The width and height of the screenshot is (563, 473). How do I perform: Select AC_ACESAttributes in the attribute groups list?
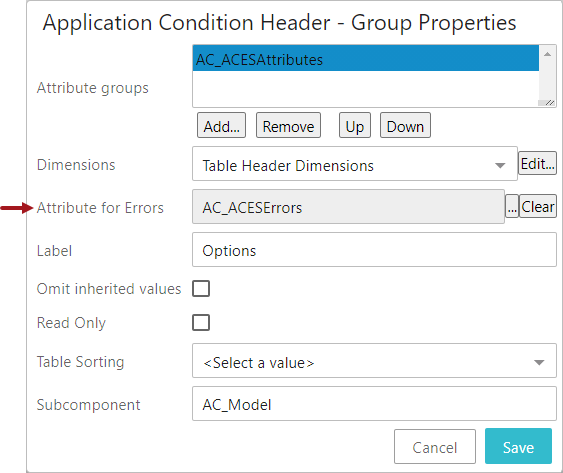pyautogui.click(x=366, y=58)
